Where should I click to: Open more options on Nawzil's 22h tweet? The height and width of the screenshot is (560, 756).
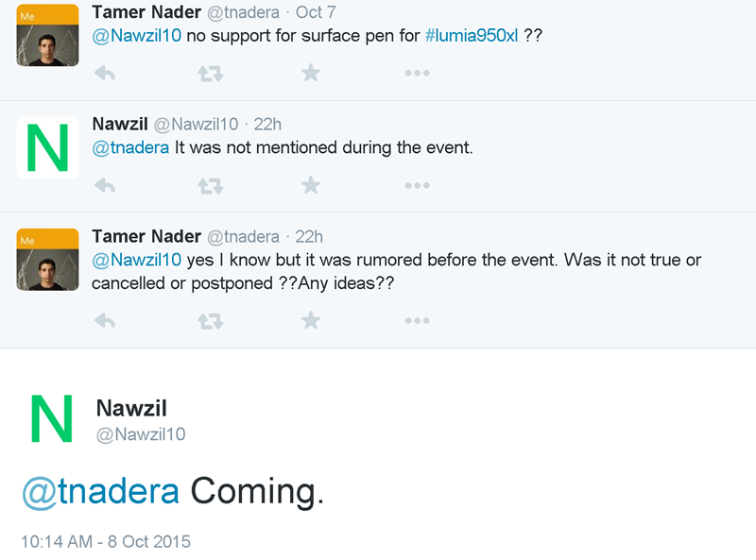(417, 185)
